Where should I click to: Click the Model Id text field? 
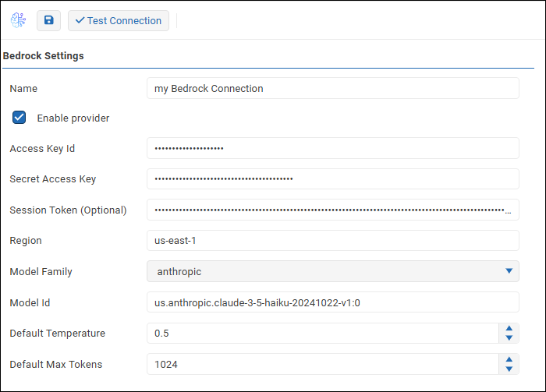[332, 302]
